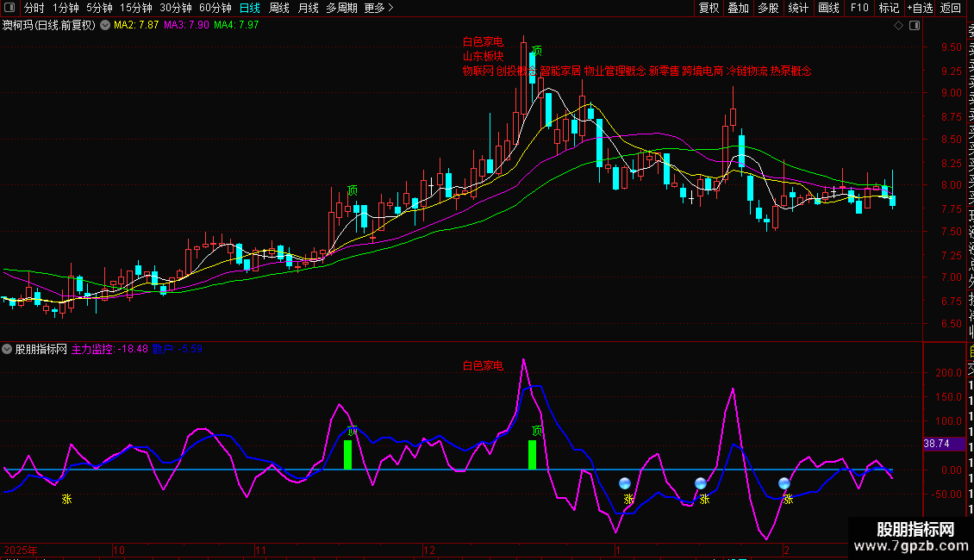Click the 8.00 price axis label
This screenshot has width=974, height=560.
pos(952,185)
